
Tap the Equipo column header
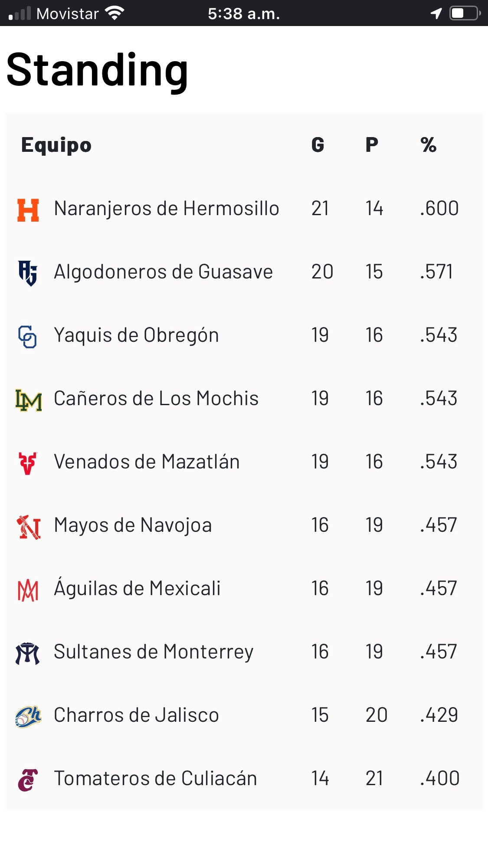(x=56, y=145)
